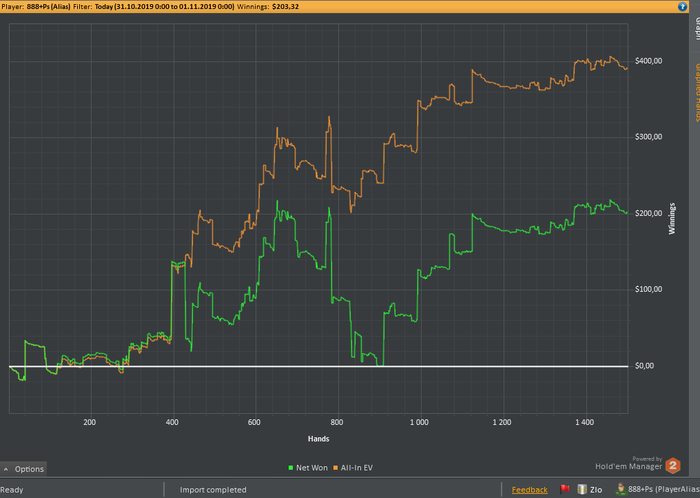This screenshot has height=498, width=700.
Task: Click the Zlo database name
Action: point(596,490)
